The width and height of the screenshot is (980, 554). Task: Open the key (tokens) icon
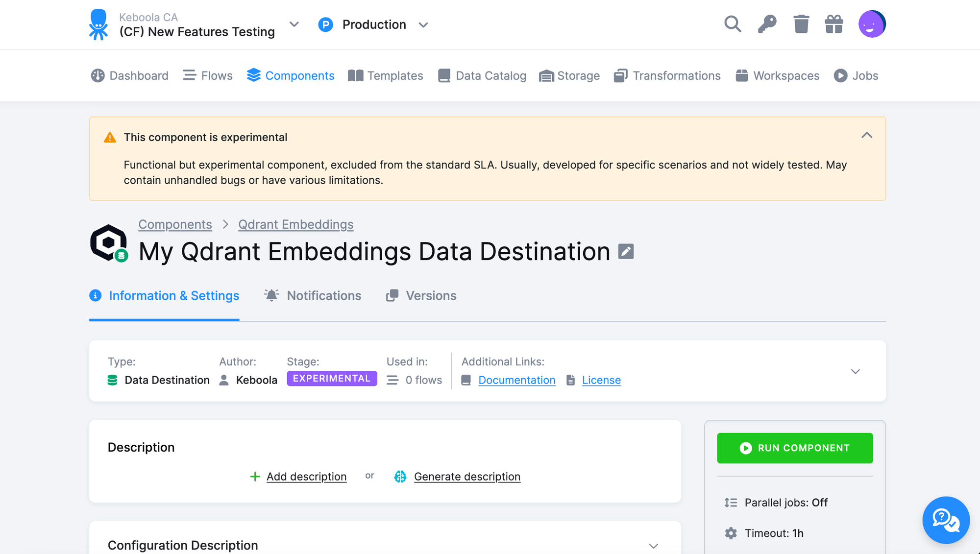(x=767, y=24)
